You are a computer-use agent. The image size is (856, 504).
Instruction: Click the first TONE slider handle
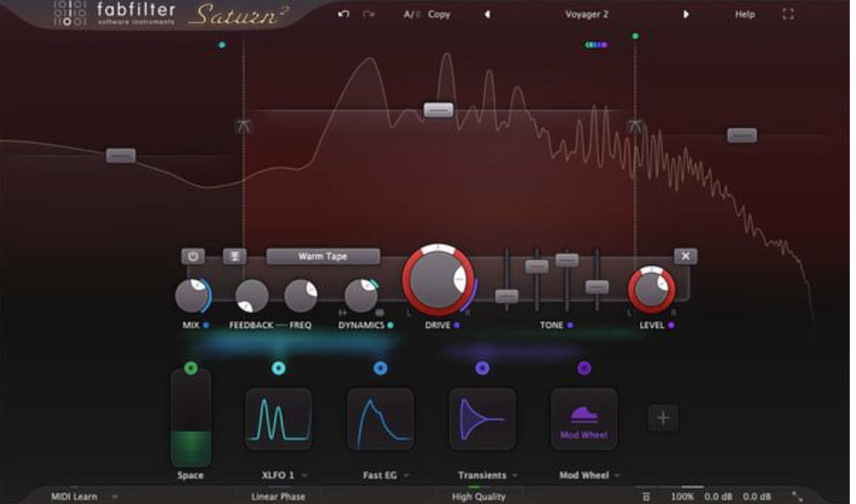pyautogui.click(x=507, y=296)
